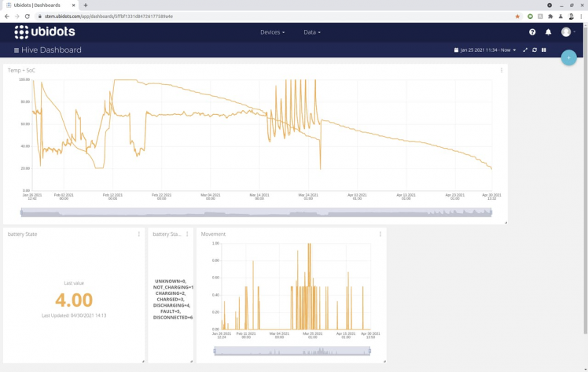Screen dimensions: 588x372
Task: Open the browser extensions puzzle icon
Action: [550, 16]
